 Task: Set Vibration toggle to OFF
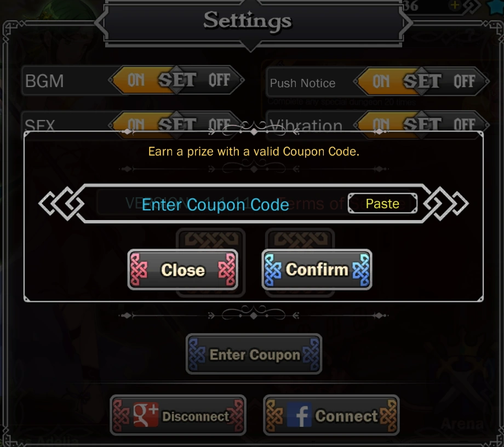tap(464, 124)
